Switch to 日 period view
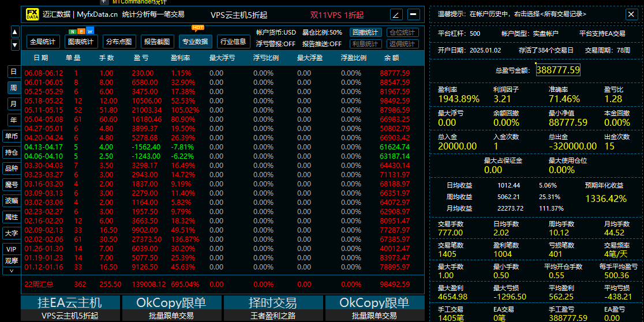This screenshot has height=322, width=644. 13,72
